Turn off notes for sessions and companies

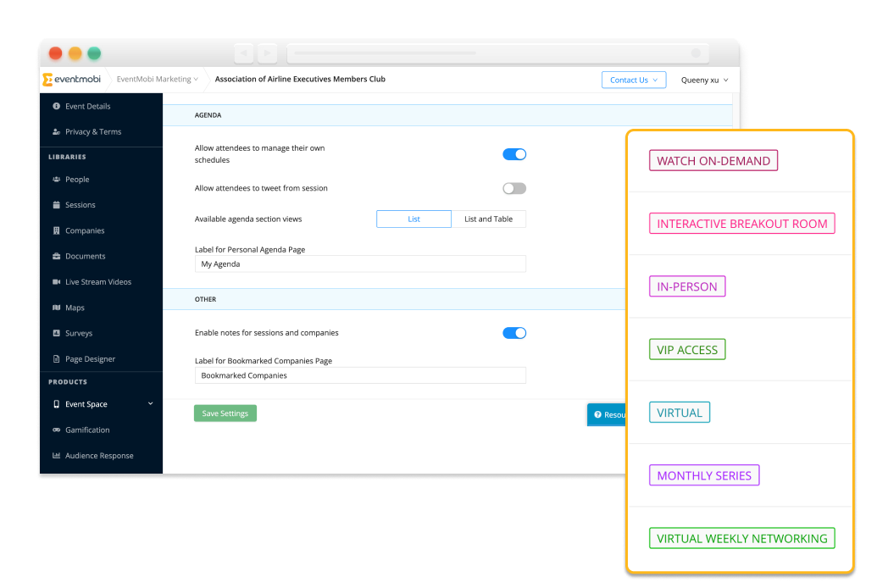point(513,333)
